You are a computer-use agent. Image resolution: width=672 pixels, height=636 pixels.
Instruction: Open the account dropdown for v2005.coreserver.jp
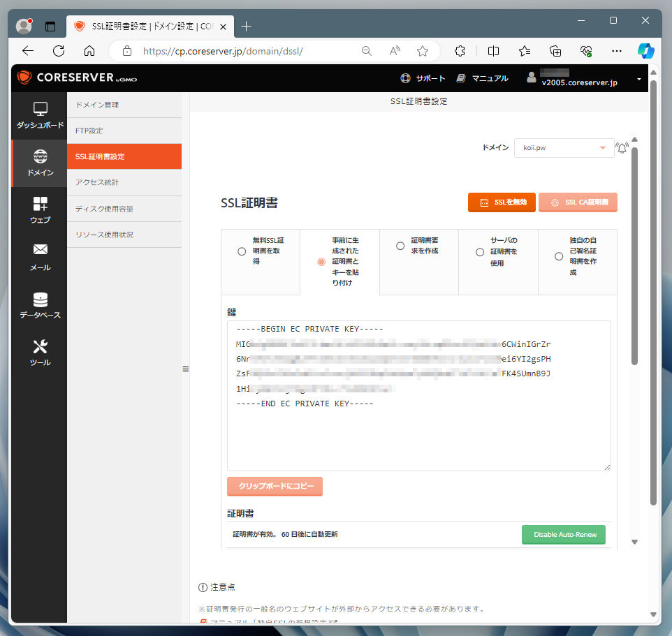tap(585, 78)
